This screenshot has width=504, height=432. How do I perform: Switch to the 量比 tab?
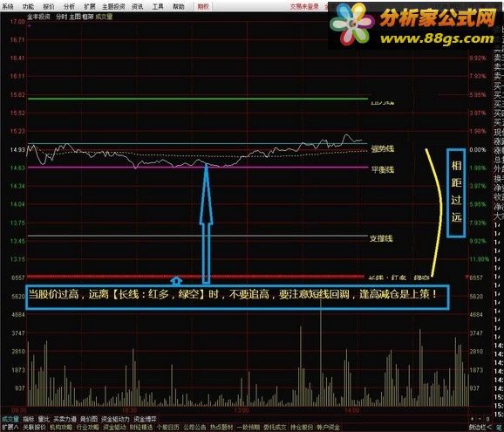pyautogui.click(x=44, y=419)
